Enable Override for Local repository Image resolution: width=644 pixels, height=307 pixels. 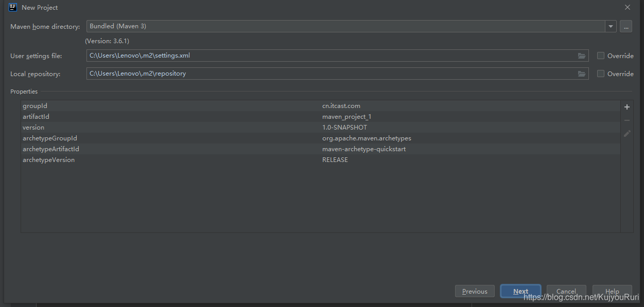[601, 74]
